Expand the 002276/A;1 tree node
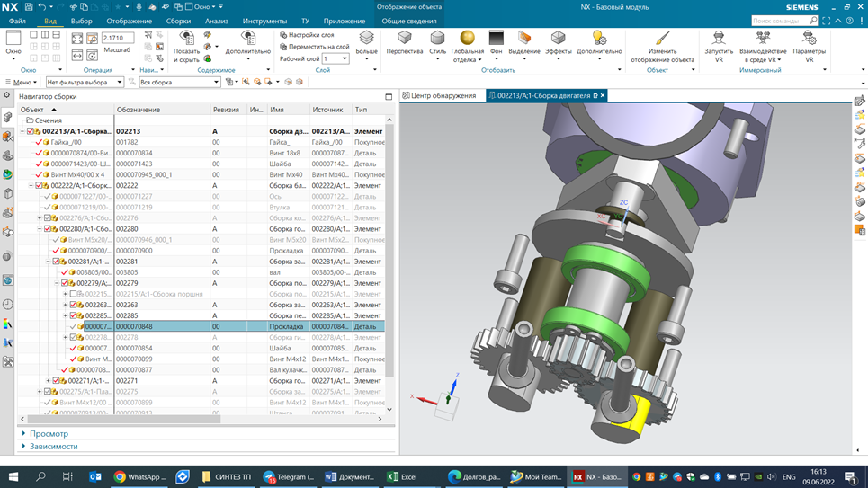Screen dimensions: 868x488 coord(40,218)
